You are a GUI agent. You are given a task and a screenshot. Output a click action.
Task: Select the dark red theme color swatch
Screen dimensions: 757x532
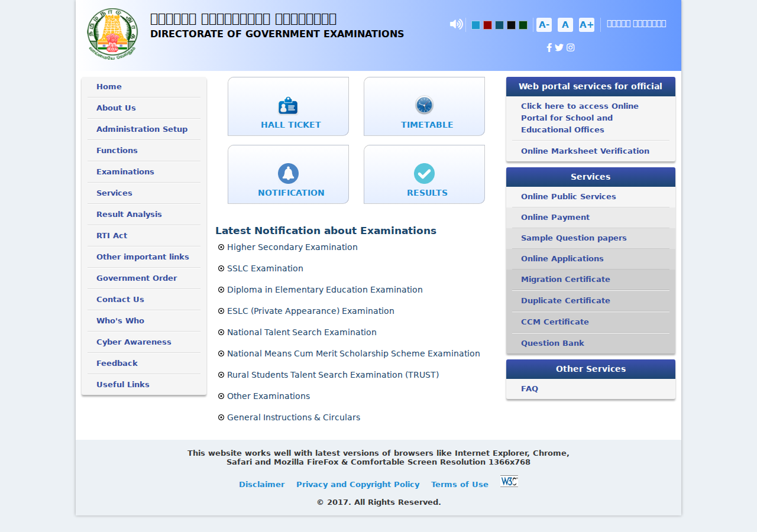[487, 25]
